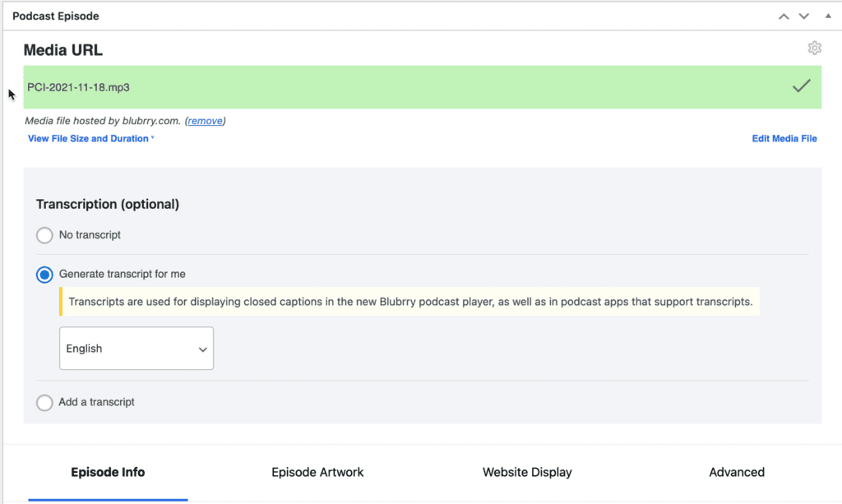Click the Podcast Episode panel title
Image resolution: width=842 pixels, height=504 pixels.
pyautogui.click(x=56, y=16)
